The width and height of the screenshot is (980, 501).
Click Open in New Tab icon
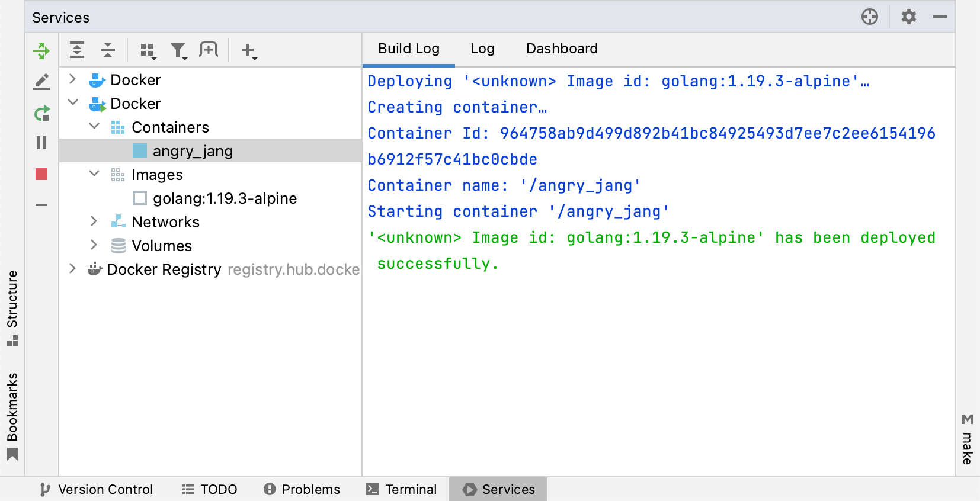(209, 50)
